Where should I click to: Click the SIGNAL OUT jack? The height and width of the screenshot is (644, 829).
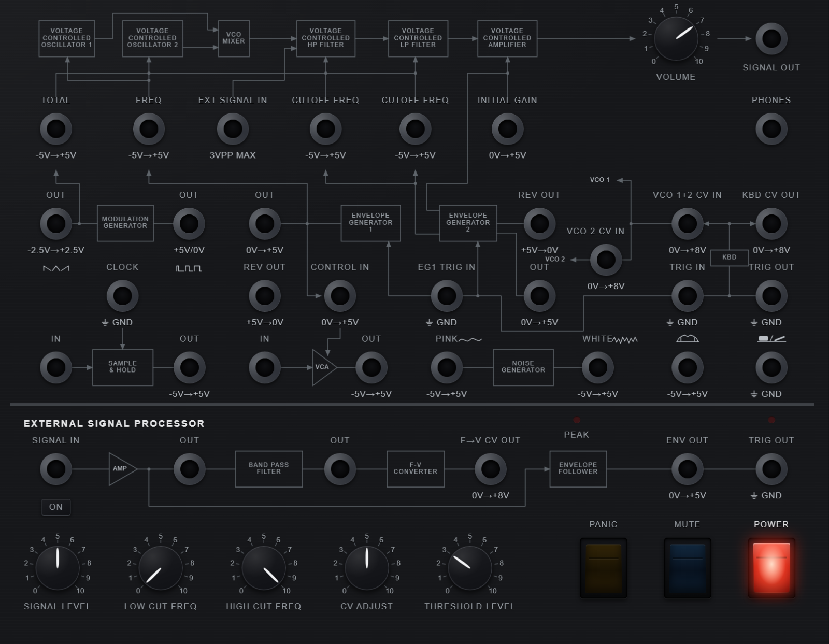pyautogui.click(x=771, y=39)
